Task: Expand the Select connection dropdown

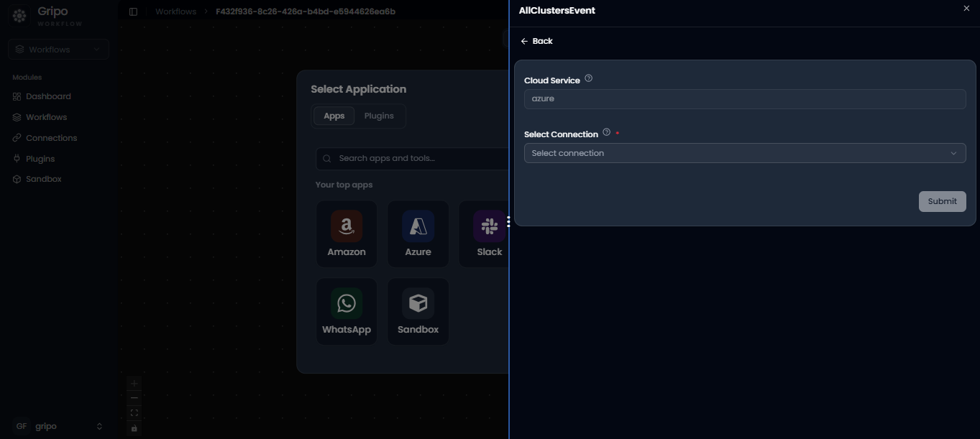Action: [745, 153]
